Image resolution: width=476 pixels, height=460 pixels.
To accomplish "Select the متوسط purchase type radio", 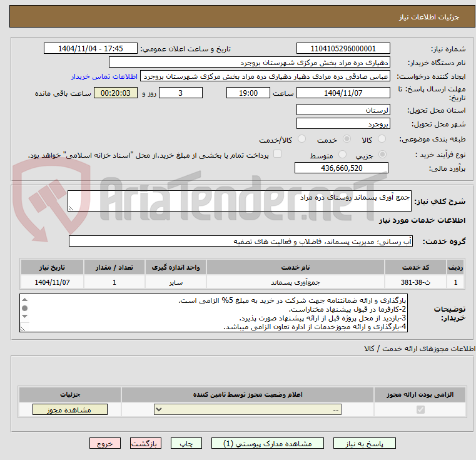I will tap(342, 155).
